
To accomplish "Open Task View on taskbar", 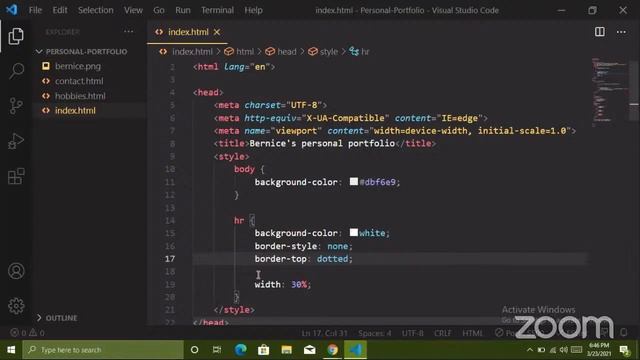I will point(217,350).
